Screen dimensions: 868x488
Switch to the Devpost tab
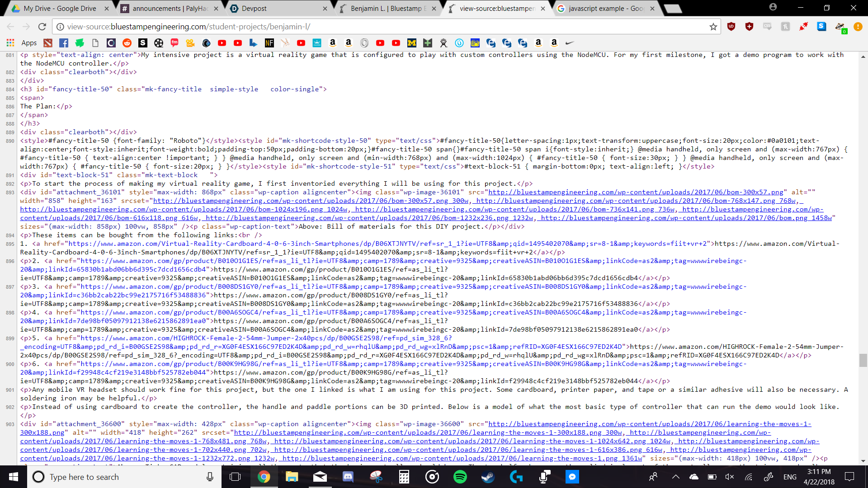[x=279, y=8]
